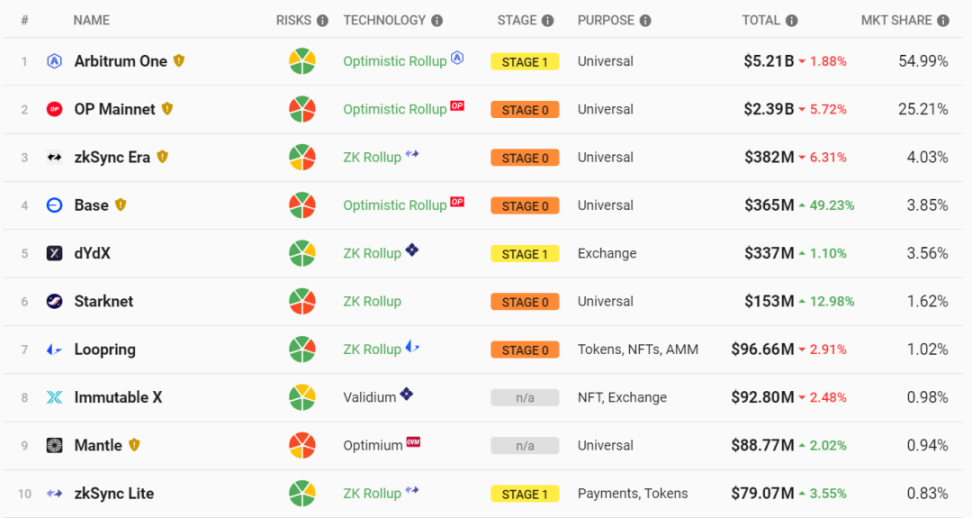Click the STAGE 1 badge for dYdX
The height and width of the screenshot is (518, 972).
pyautogui.click(x=525, y=254)
